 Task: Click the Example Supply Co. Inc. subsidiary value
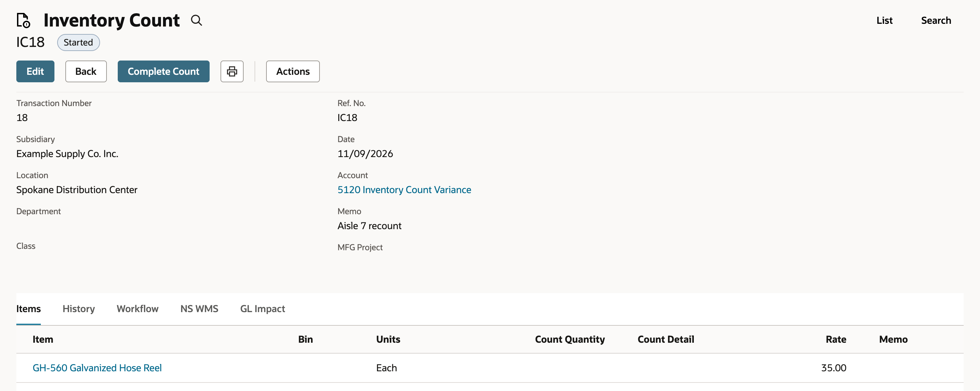[67, 154]
